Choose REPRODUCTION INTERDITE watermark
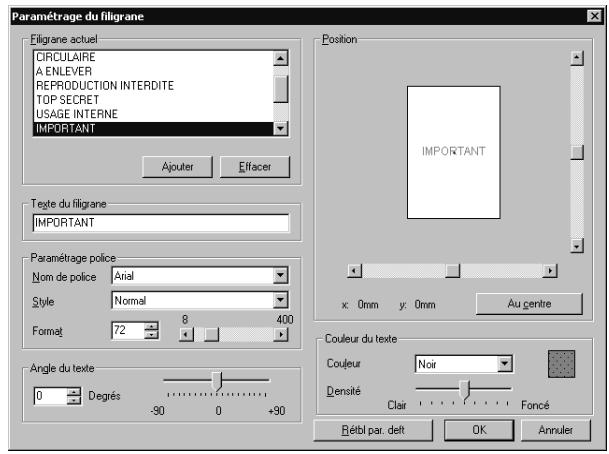 (154, 85)
